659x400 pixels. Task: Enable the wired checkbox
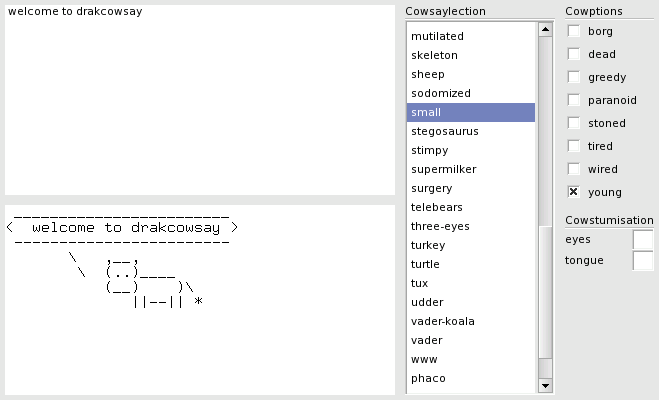(x=574, y=169)
